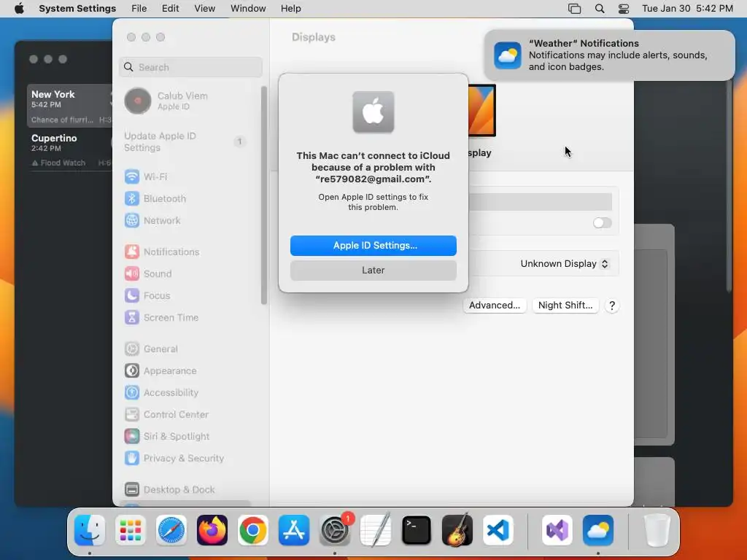
Task: Open the File menu
Action: pos(139,9)
